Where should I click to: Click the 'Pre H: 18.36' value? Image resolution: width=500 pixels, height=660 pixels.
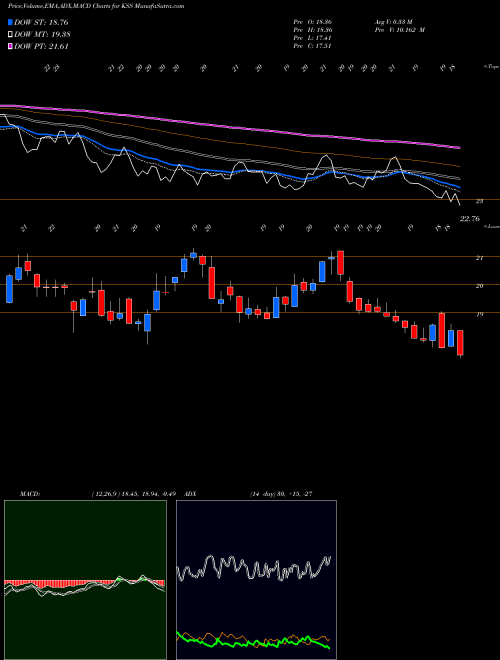click(311, 30)
